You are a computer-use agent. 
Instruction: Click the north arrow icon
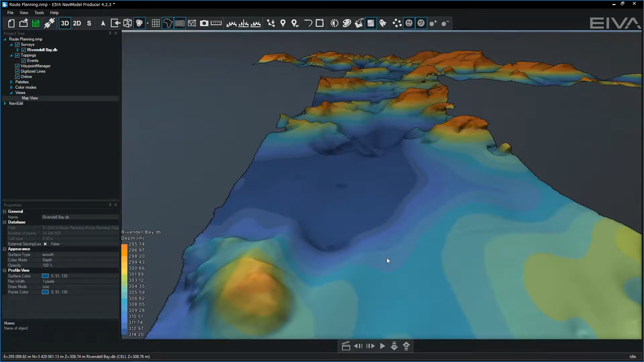[103, 23]
